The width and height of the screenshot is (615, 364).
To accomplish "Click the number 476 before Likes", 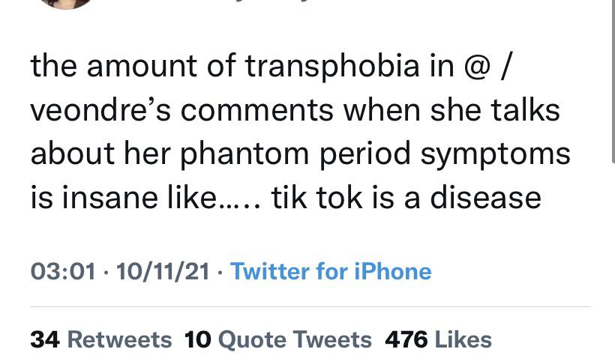I will click(x=406, y=339).
